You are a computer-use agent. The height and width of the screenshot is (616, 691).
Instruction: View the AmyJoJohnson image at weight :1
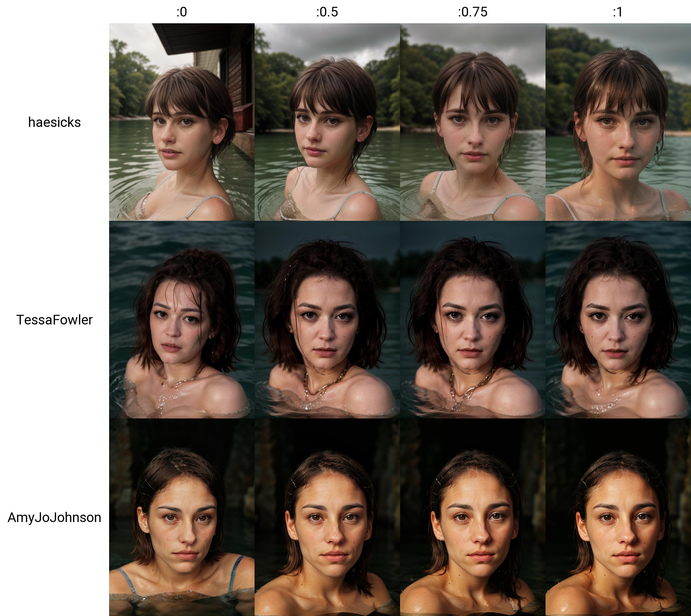click(x=618, y=517)
